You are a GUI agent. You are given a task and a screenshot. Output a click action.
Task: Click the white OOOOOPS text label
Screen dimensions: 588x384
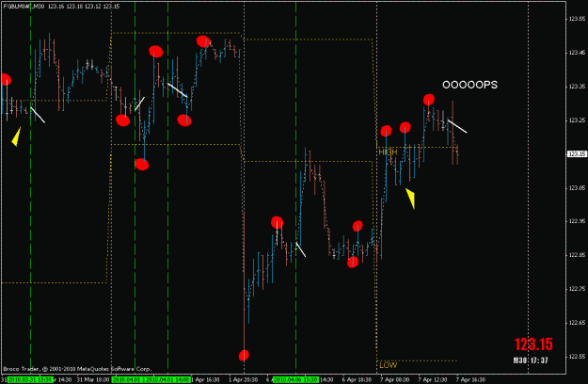(x=469, y=85)
